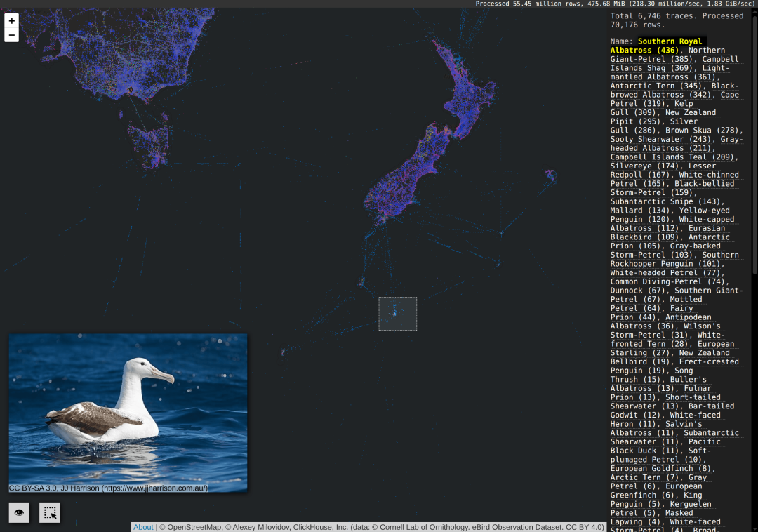Activate the rectangle selection tool
The height and width of the screenshot is (532, 758).
50,512
